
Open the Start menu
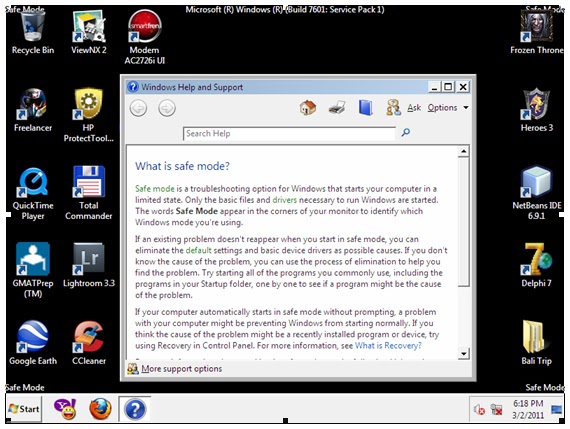click(x=24, y=409)
